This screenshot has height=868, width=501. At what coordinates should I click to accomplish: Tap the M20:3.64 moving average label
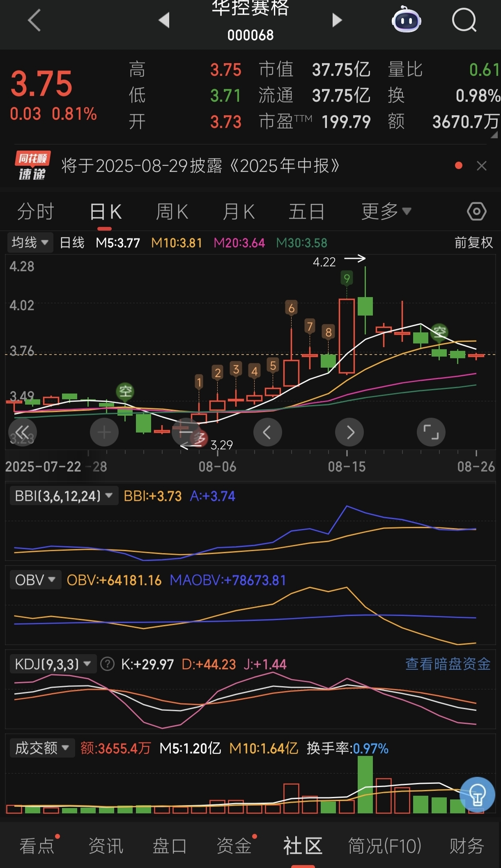[239, 243]
